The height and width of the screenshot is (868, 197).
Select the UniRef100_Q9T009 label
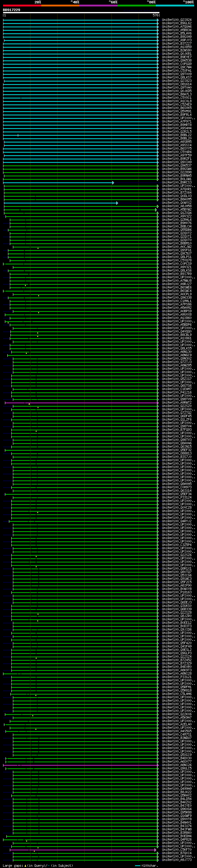coord(177,74)
